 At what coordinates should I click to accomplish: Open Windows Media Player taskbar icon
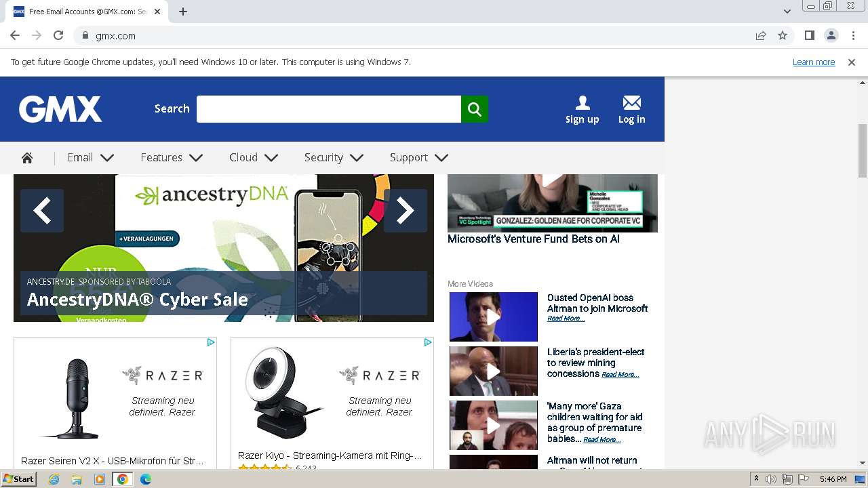coord(100,479)
